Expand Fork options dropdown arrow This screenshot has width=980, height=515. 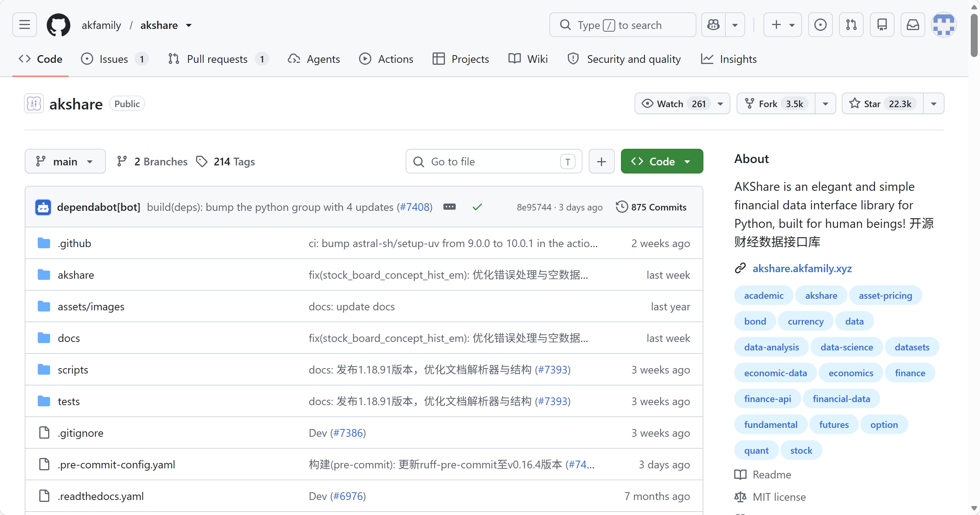(x=826, y=104)
